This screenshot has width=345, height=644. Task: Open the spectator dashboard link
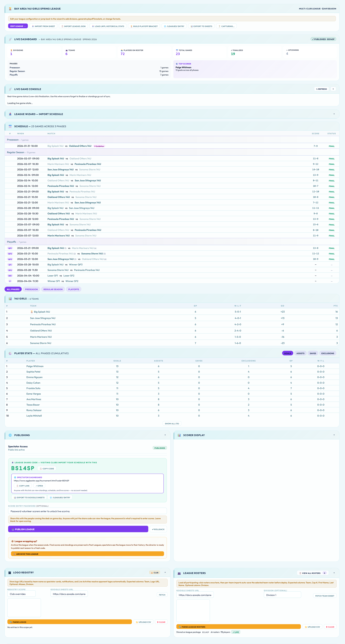[x=39, y=486]
